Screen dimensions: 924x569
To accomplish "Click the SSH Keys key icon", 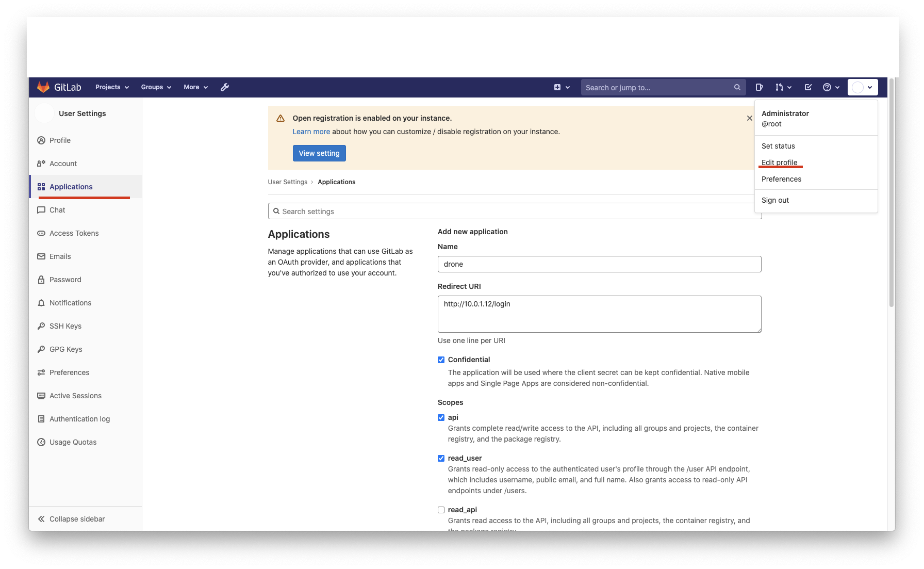I will click(41, 326).
